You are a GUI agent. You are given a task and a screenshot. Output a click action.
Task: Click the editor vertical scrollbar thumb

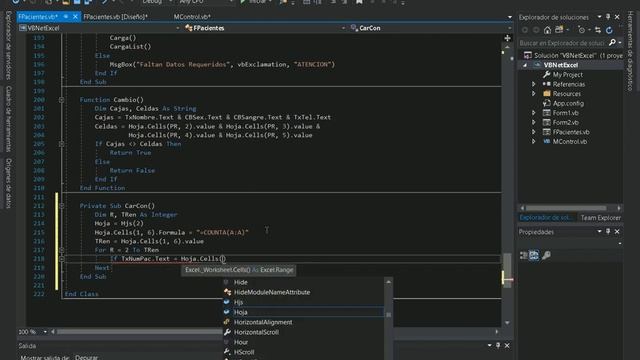[507, 270]
